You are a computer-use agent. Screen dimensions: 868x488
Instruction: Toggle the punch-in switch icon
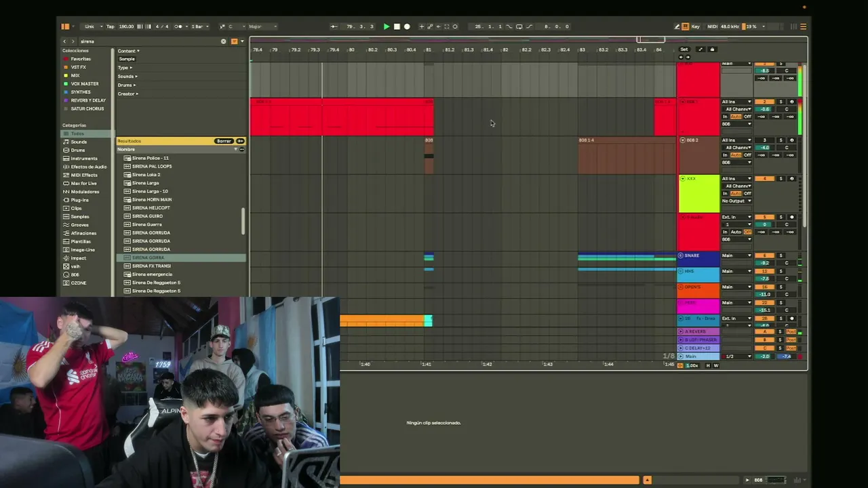[509, 26]
